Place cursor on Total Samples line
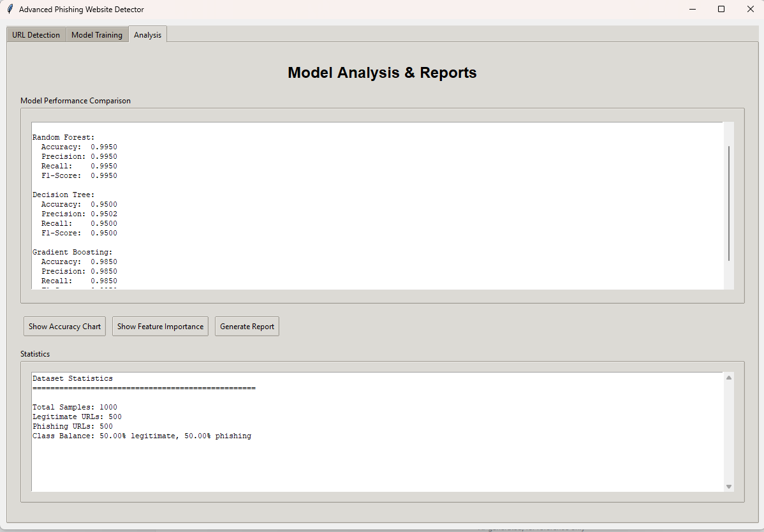 [75, 407]
